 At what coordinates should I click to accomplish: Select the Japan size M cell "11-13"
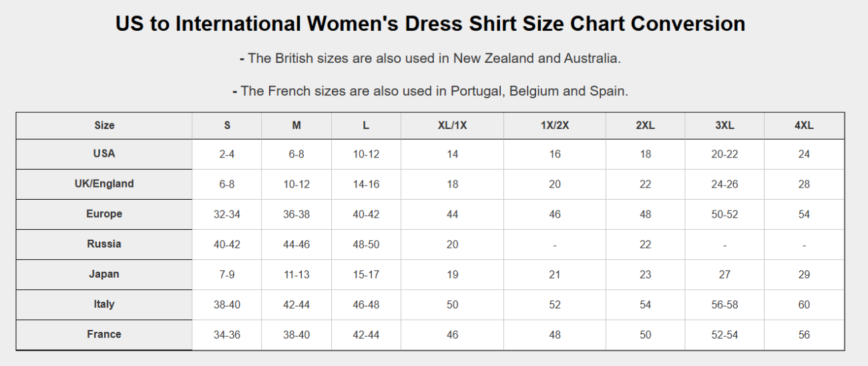pyautogui.click(x=296, y=274)
